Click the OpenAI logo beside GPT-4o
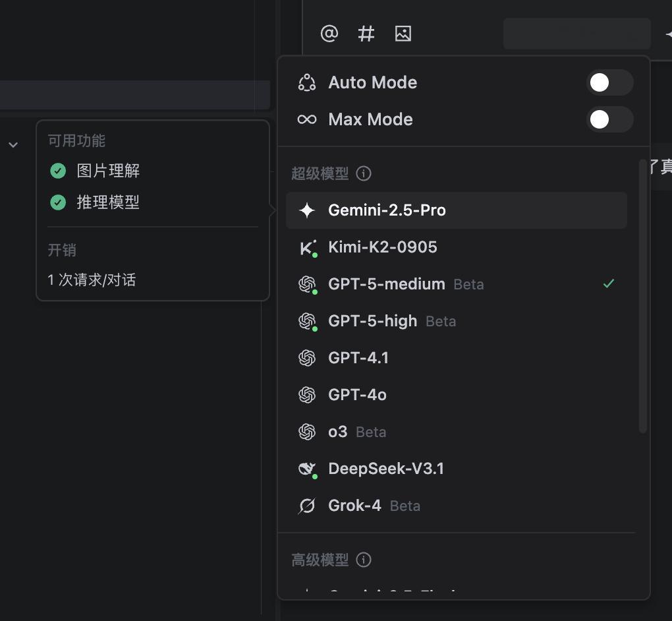The height and width of the screenshot is (621, 672). [x=307, y=394]
